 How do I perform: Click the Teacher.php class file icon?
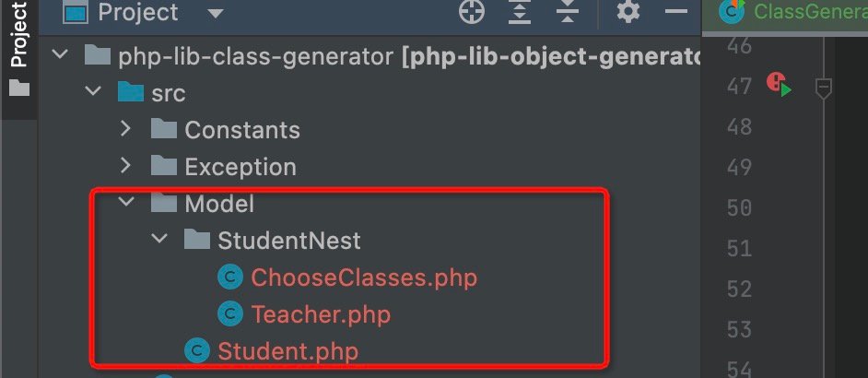click(x=229, y=314)
